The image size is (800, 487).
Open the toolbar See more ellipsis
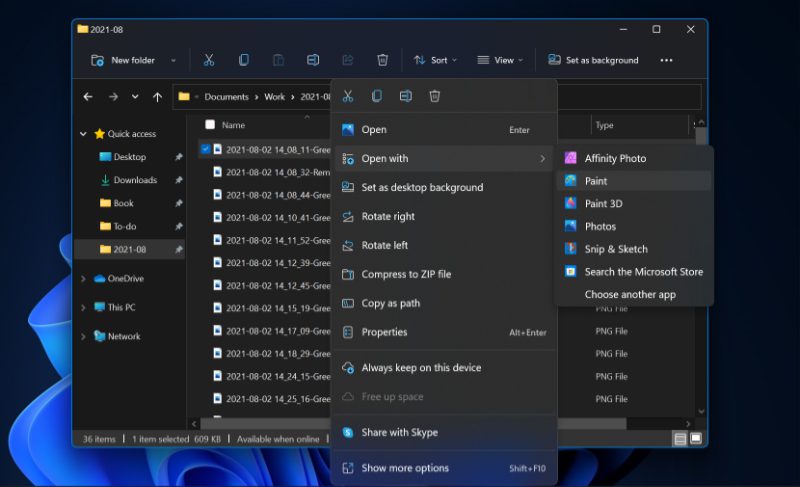point(666,60)
